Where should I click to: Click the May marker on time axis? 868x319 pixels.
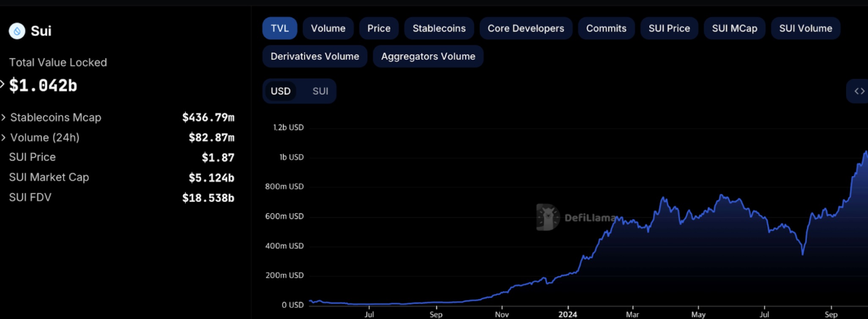coord(698,314)
